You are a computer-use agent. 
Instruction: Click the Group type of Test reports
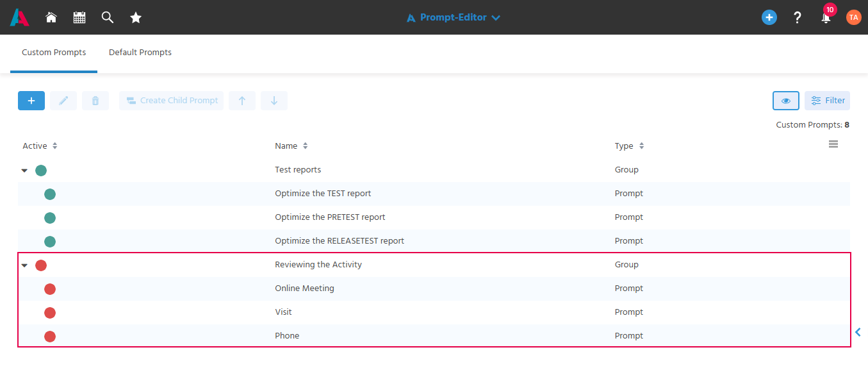626,170
